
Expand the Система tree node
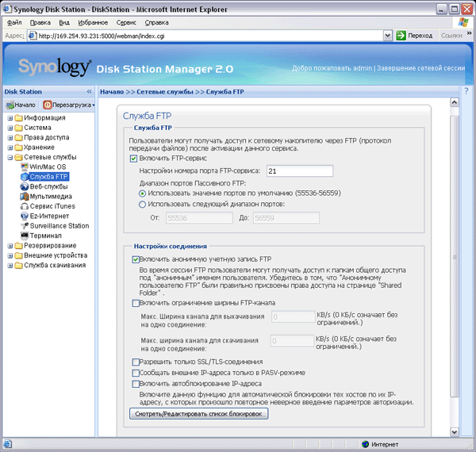pyautogui.click(x=10, y=128)
